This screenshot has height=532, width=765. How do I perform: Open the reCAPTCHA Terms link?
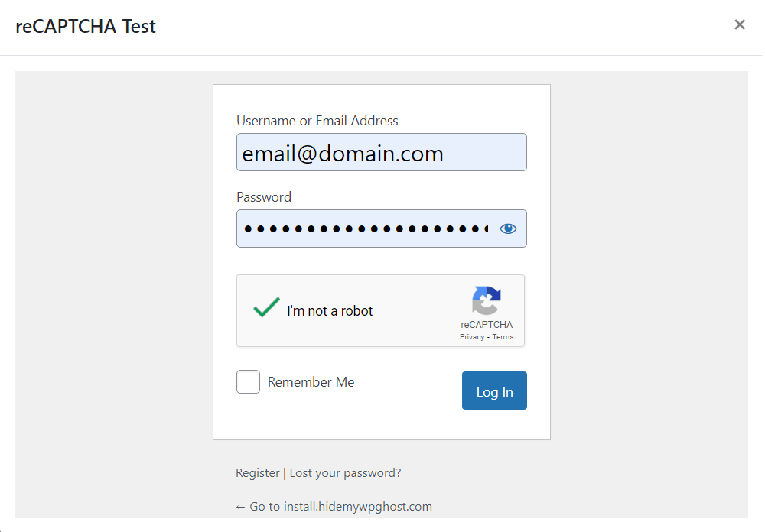click(503, 337)
